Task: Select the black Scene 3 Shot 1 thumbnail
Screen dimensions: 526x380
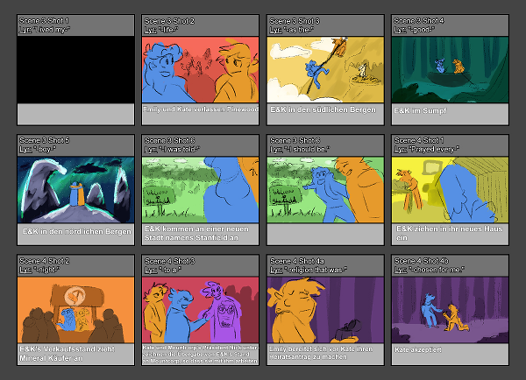Action: click(76, 69)
